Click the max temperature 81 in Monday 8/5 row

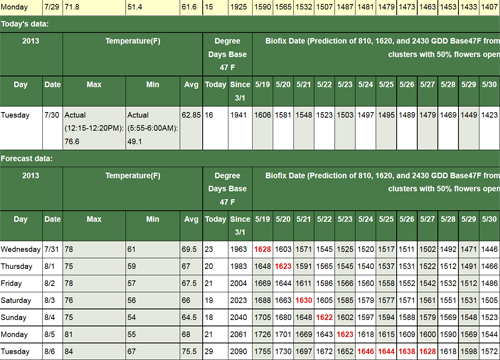click(x=94, y=334)
